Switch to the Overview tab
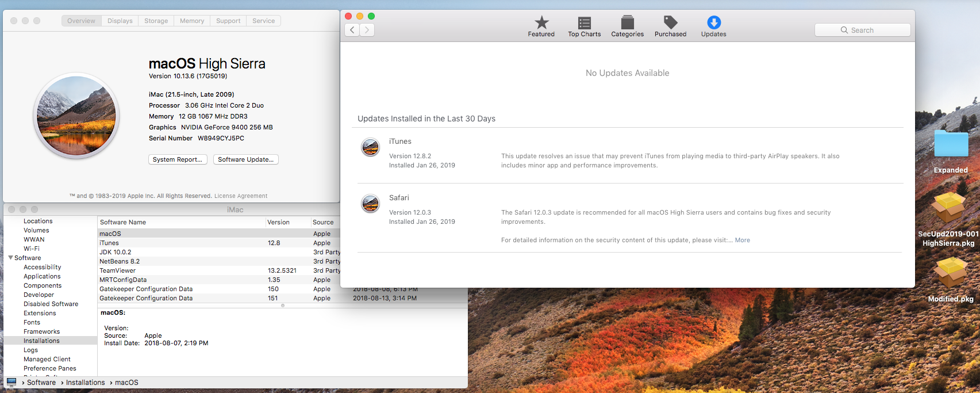This screenshot has width=980, height=393. [x=81, y=21]
